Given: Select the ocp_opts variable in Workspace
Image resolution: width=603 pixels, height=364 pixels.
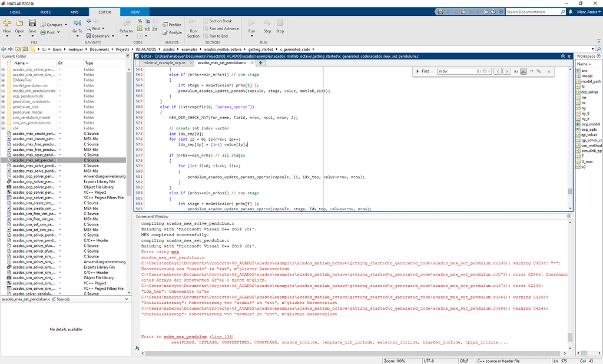Looking at the screenshot, I should point(590,130).
